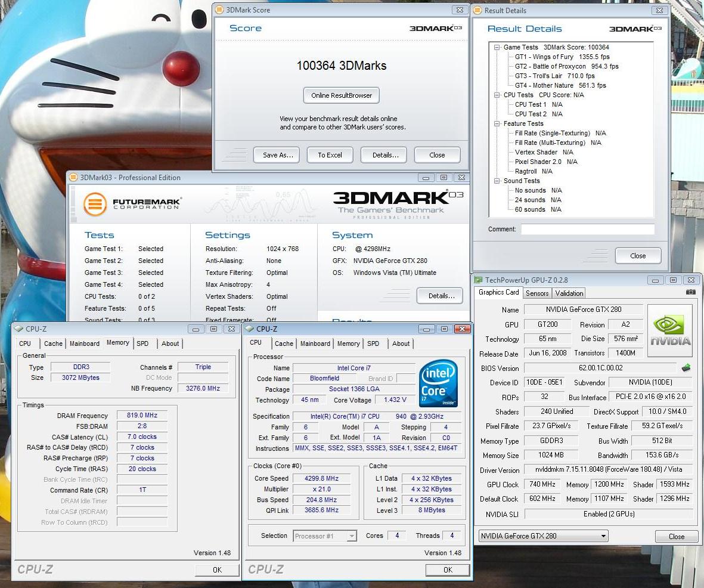Screen dimensions: 704x588
Task: Click Save As... in 3DMark Score window
Action: [277, 155]
